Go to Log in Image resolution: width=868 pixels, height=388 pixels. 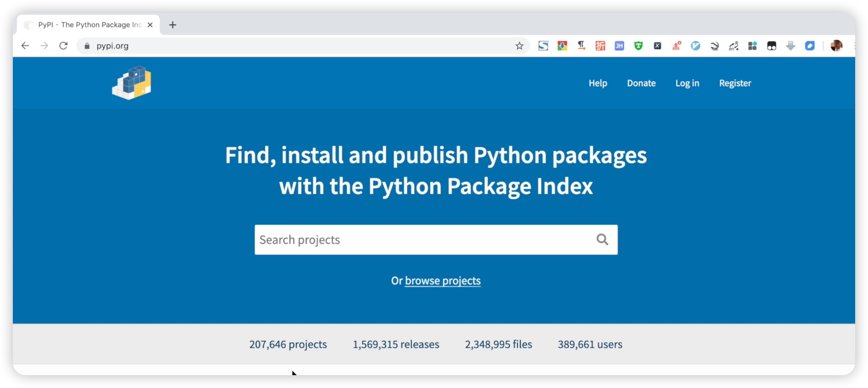click(687, 83)
